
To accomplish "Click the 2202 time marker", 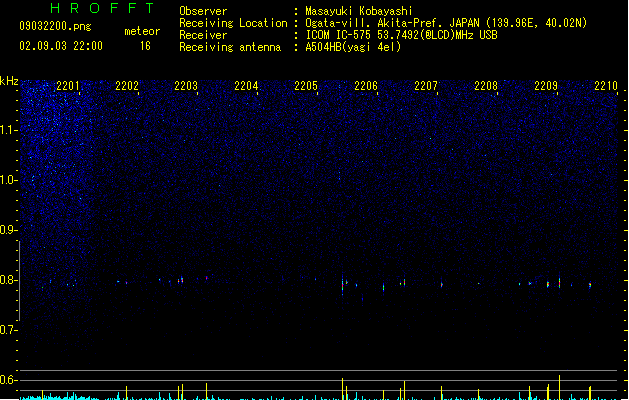I will [x=127, y=85].
